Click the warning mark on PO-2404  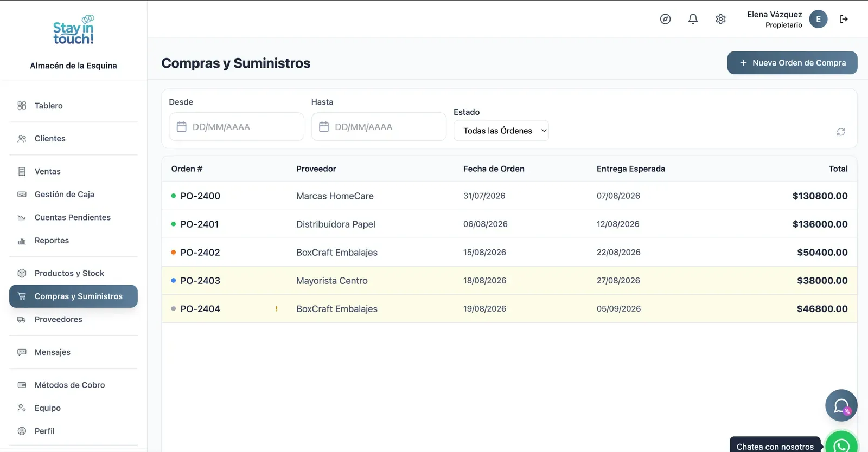[276, 309]
